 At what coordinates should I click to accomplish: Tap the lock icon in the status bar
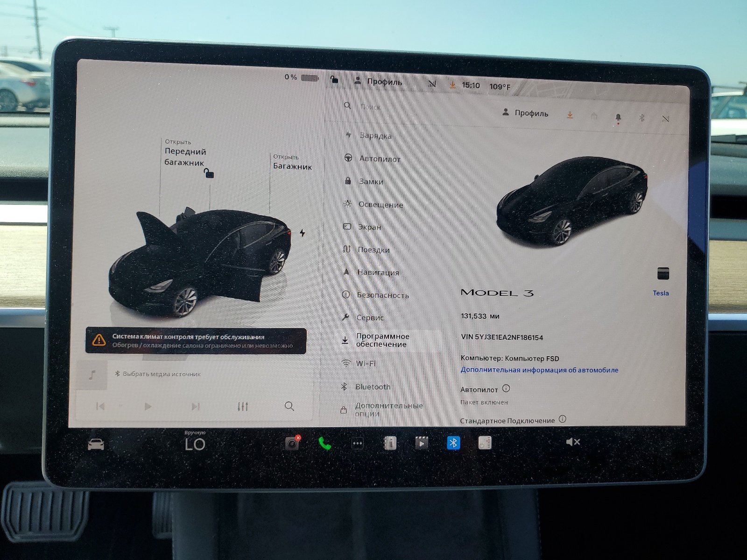pyautogui.click(x=334, y=79)
